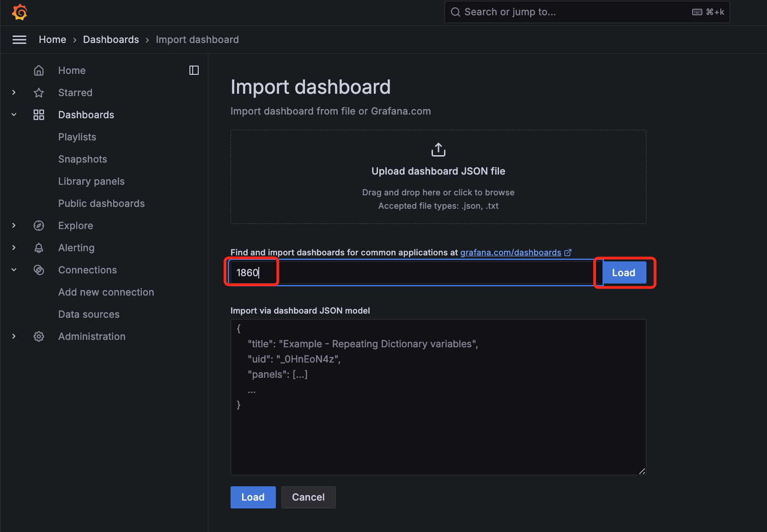Open Home in sidebar menu
This screenshot has height=532, width=767.
[x=72, y=71]
